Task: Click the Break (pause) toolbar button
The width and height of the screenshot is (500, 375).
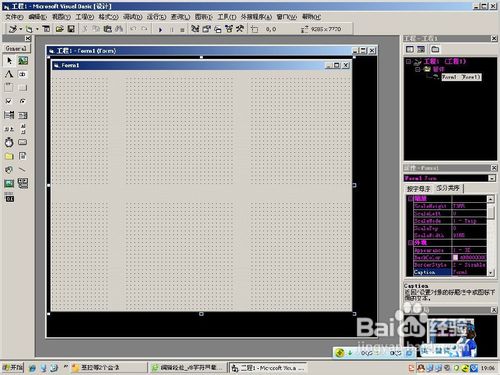Action: pos(172,30)
